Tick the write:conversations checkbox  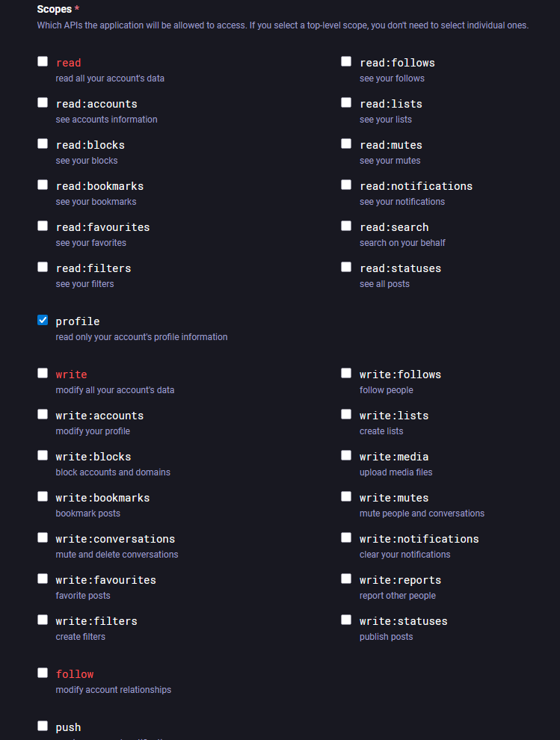pyautogui.click(x=43, y=538)
